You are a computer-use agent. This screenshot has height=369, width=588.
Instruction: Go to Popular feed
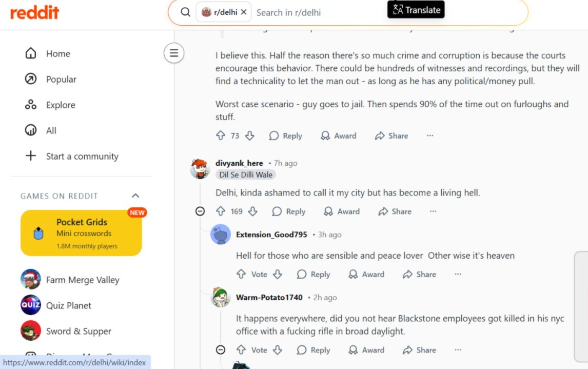[x=61, y=79]
